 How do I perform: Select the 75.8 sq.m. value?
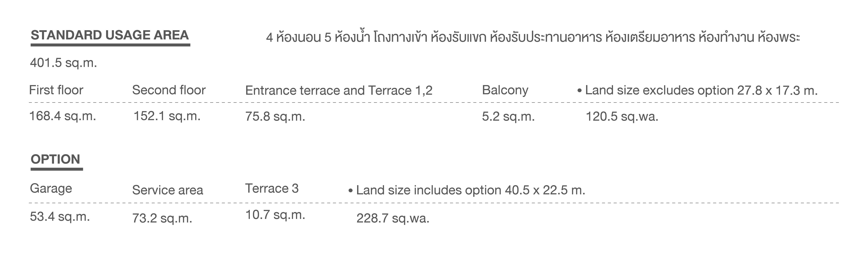point(275,116)
